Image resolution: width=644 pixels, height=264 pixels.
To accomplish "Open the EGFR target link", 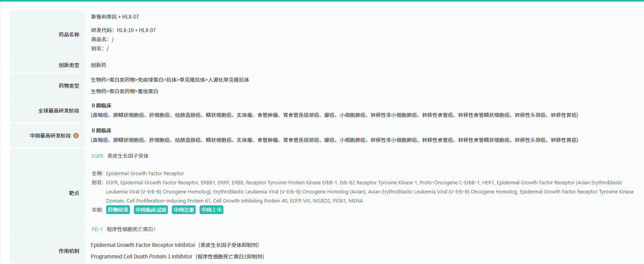I will [x=97, y=156].
